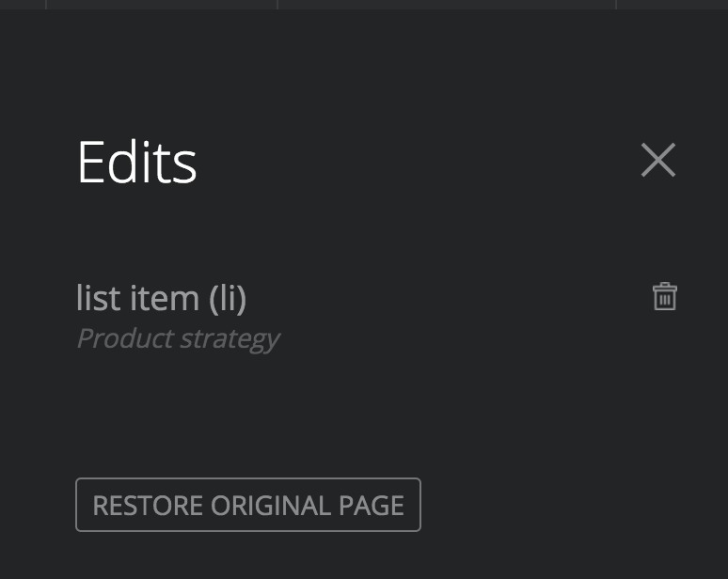Click the Product strategy description text
This screenshot has height=579, width=728.
pos(179,339)
